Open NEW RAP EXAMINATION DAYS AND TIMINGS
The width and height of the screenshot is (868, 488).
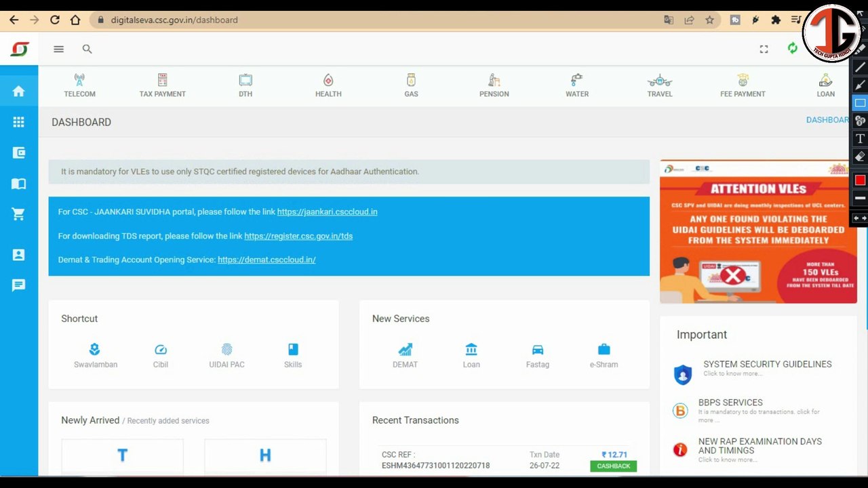tap(760, 445)
